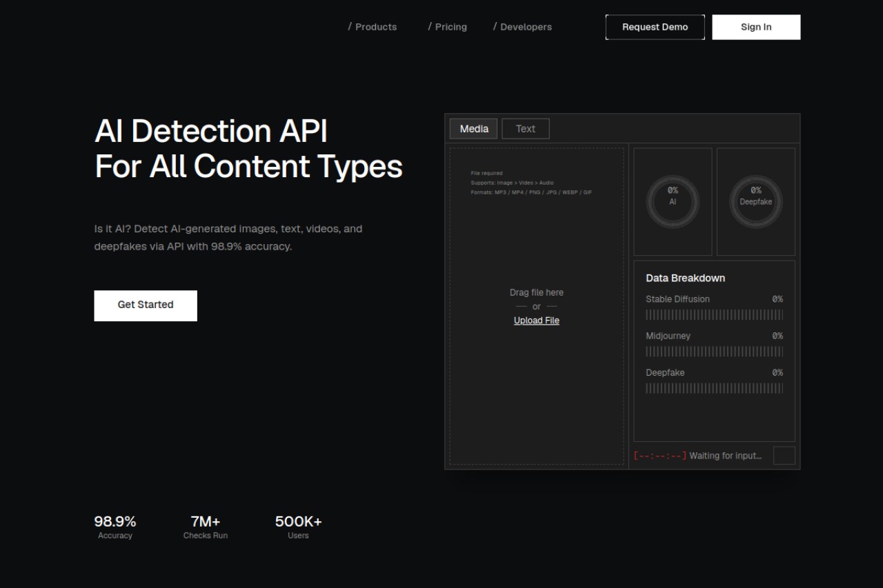Open the Products menu item
883x588 pixels.
[x=373, y=27]
